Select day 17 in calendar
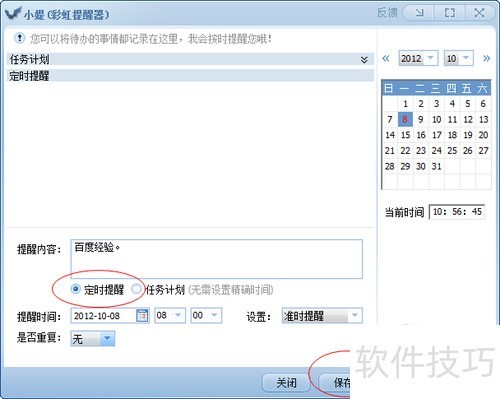This screenshot has width=500, height=399. tap(436, 135)
